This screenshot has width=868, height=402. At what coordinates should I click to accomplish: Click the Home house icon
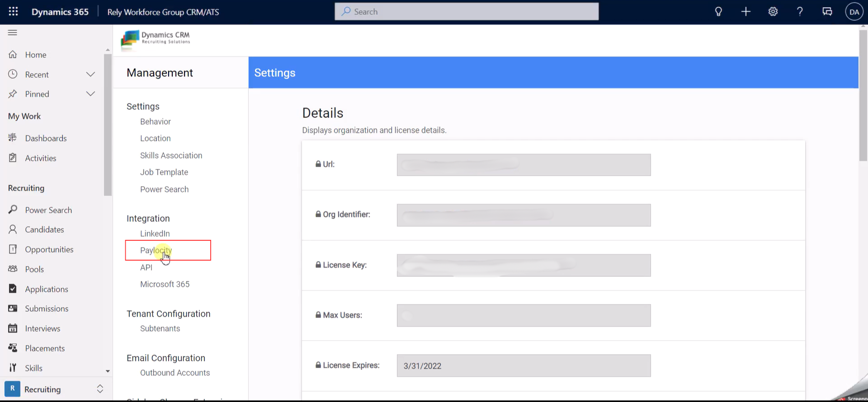pyautogui.click(x=13, y=55)
